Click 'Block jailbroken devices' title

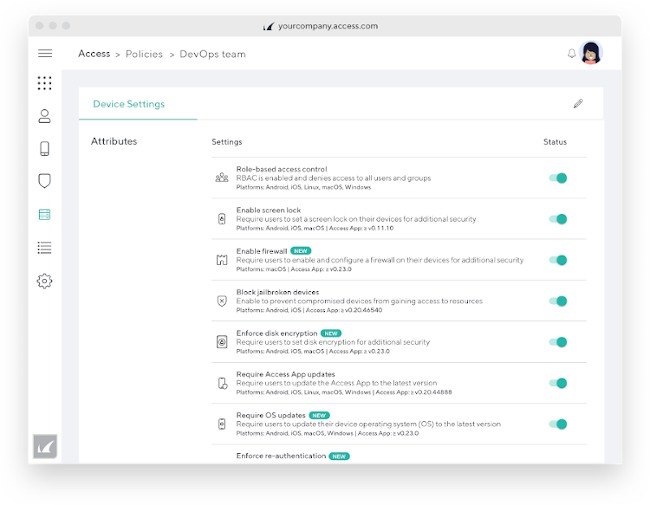278,292
